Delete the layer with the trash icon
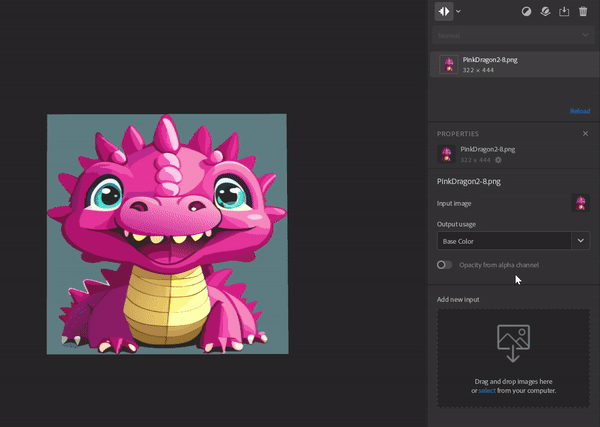 (583, 12)
